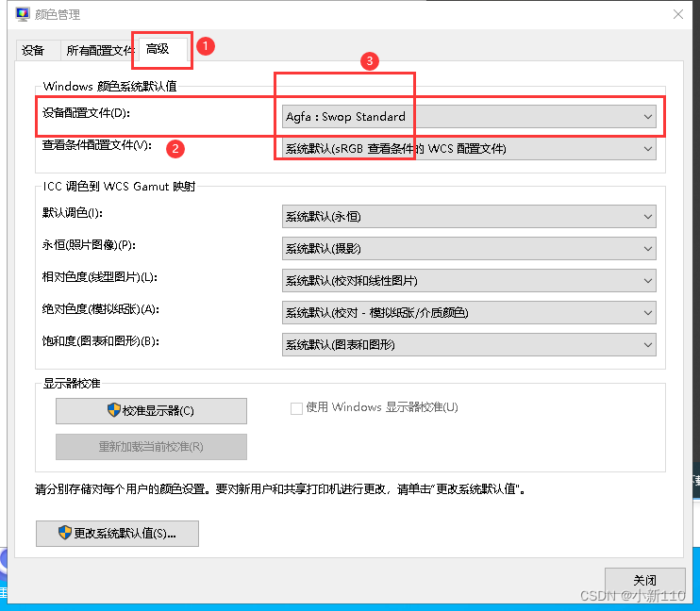Click the 校准显示器(C) button
700x611 pixels.
tap(151, 410)
